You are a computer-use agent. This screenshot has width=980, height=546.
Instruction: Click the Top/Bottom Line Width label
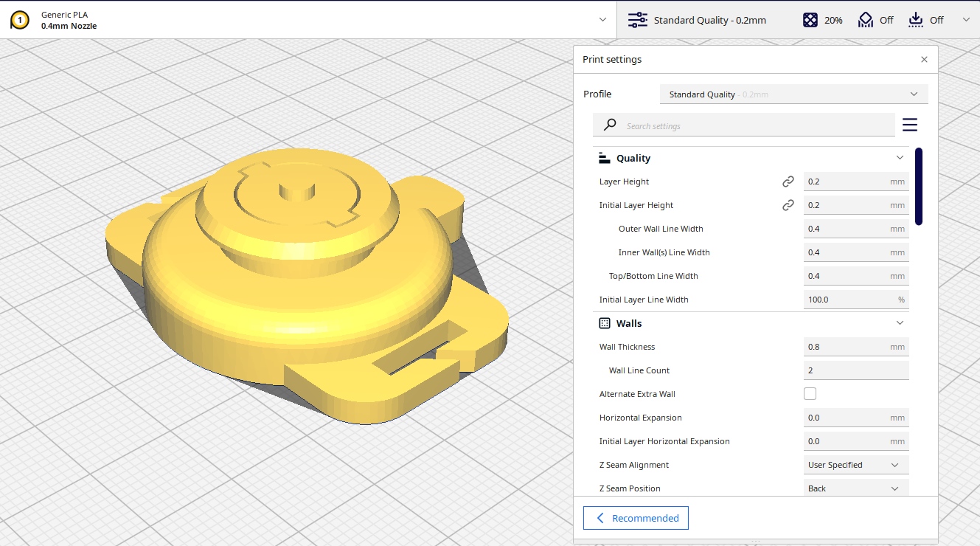pos(653,276)
